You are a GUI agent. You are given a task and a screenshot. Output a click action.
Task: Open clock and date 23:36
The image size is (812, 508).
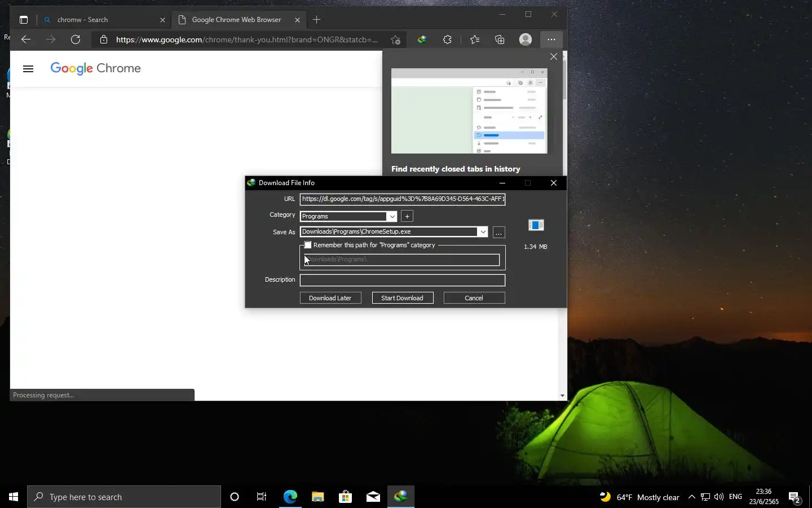764,497
